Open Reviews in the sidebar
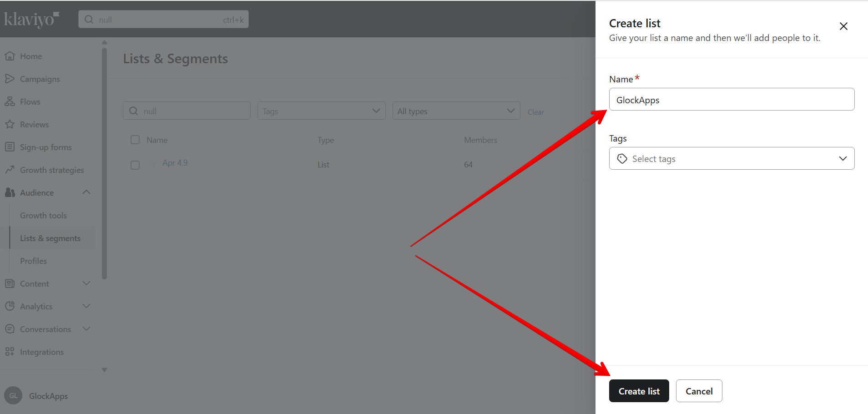 coord(34,125)
